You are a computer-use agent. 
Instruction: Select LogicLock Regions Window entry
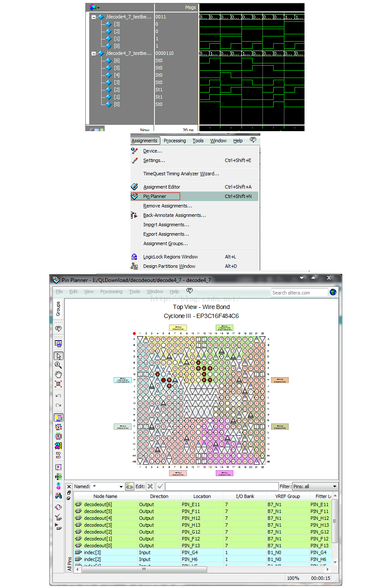point(194,257)
